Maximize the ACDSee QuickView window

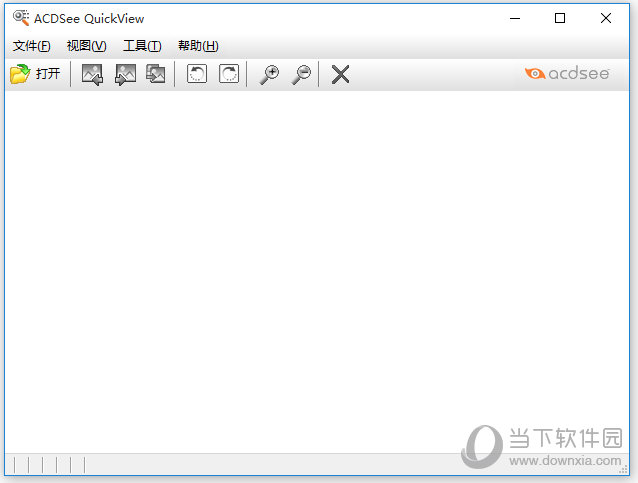[560, 18]
